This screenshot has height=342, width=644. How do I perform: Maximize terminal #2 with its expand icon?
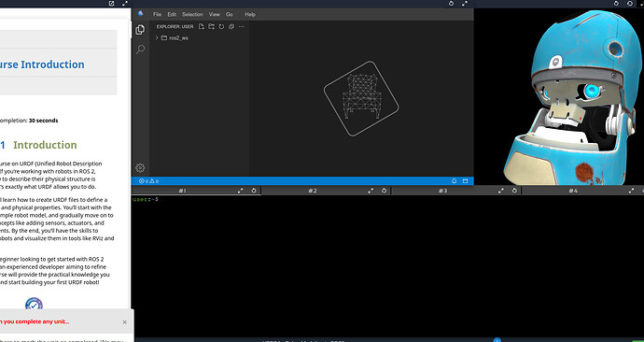coord(371,191)
